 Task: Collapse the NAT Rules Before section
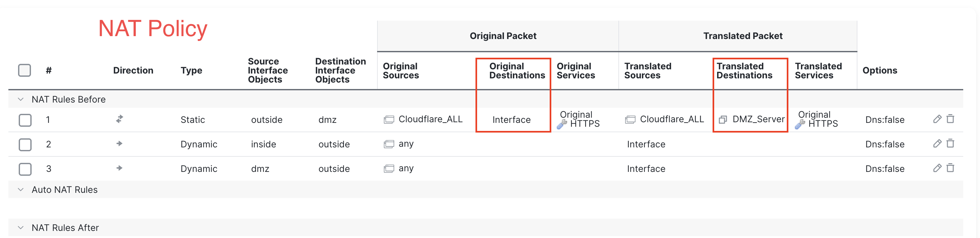(21, 99)
